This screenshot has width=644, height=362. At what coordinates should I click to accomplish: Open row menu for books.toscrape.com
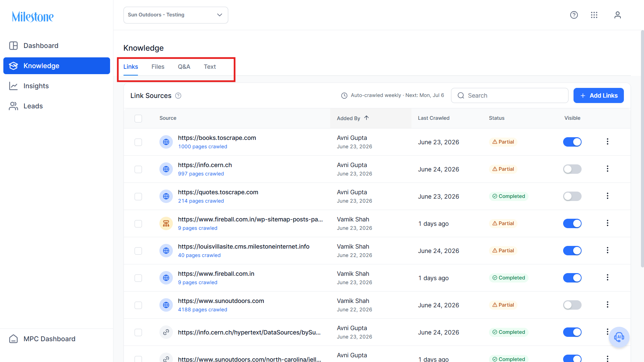pos(607,142)
